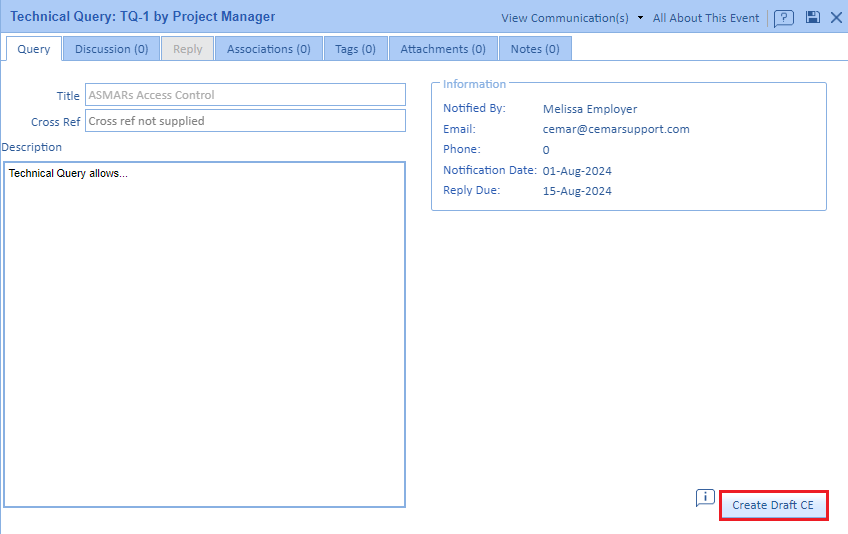
Task: Close the Technical Query dialog
Action: point(836,18)
